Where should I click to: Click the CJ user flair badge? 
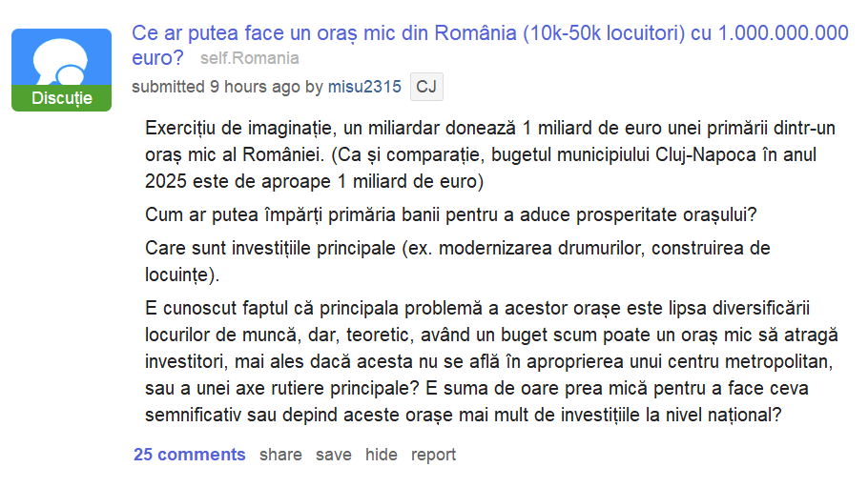coord(426,87)
